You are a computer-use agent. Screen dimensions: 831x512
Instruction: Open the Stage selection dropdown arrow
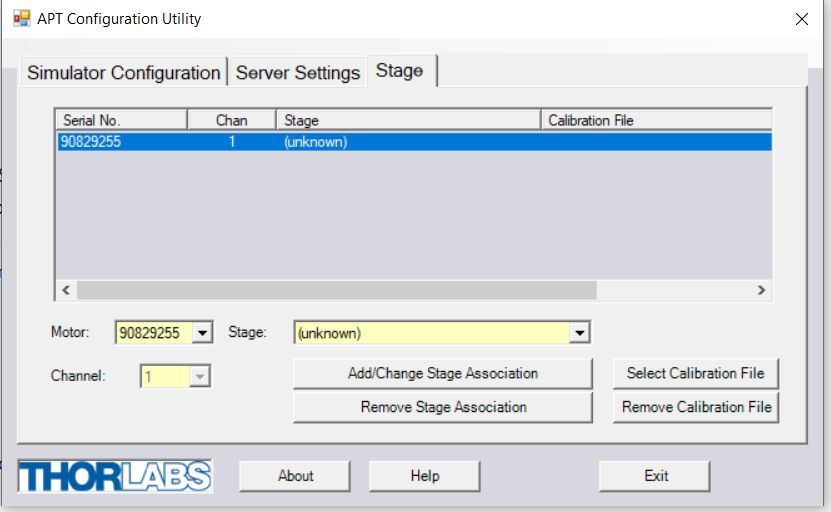[578, 333]
